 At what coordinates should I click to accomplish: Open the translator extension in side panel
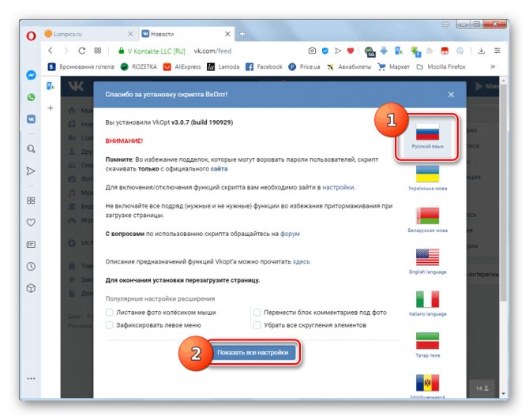pos(51,86)
